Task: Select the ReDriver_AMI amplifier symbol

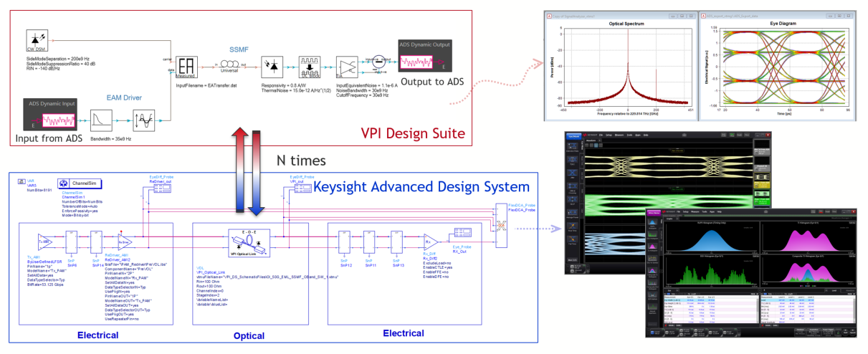Action: tap(125, 241)
